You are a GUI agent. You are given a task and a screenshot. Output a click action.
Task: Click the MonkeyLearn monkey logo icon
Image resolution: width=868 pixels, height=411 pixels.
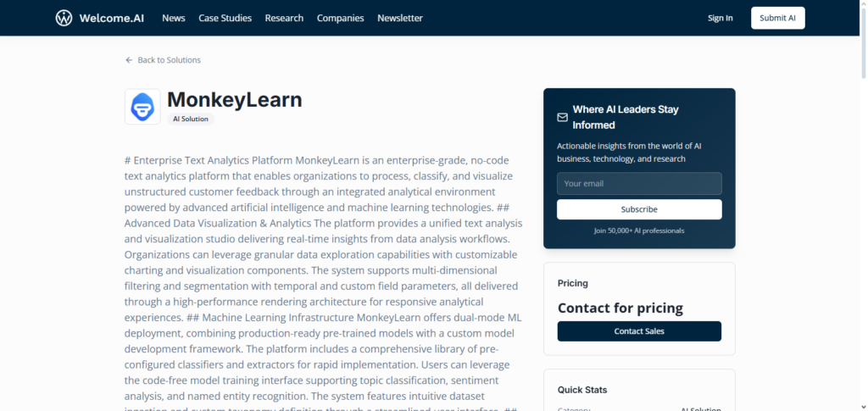tap(142, 107)
